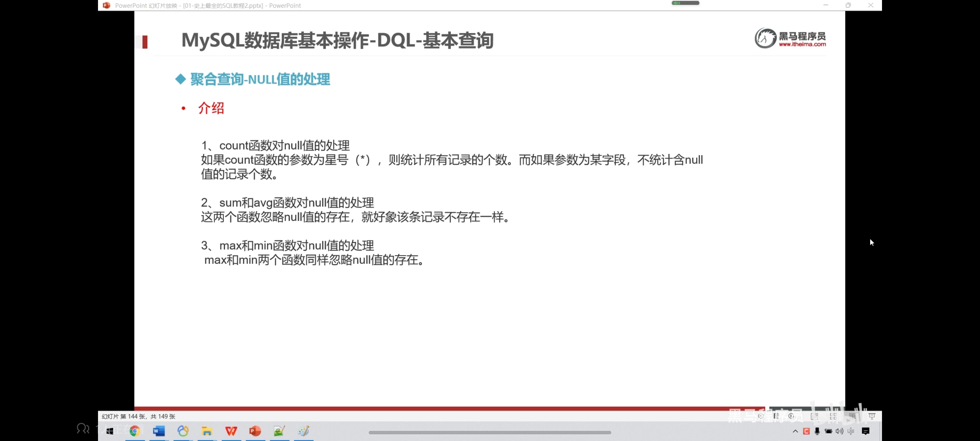Switch to Slide Sorter view icon
980x441 pixels.
click(833, 416)
